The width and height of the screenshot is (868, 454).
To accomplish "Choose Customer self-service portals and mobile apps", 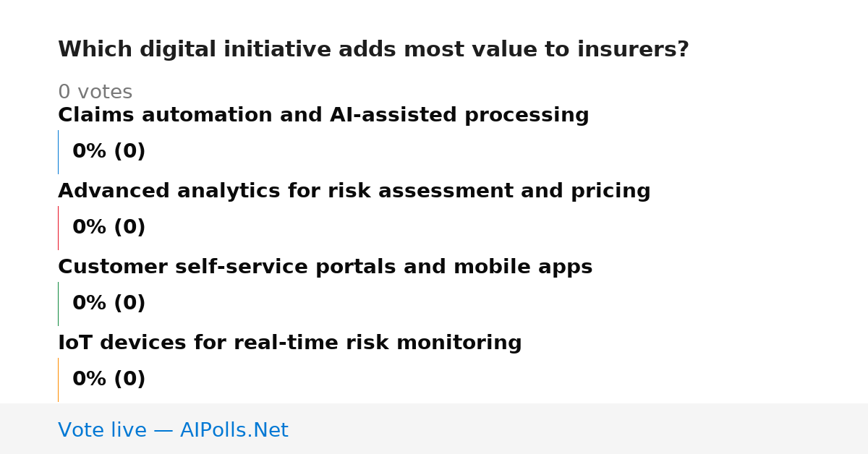I will [325, 267].
